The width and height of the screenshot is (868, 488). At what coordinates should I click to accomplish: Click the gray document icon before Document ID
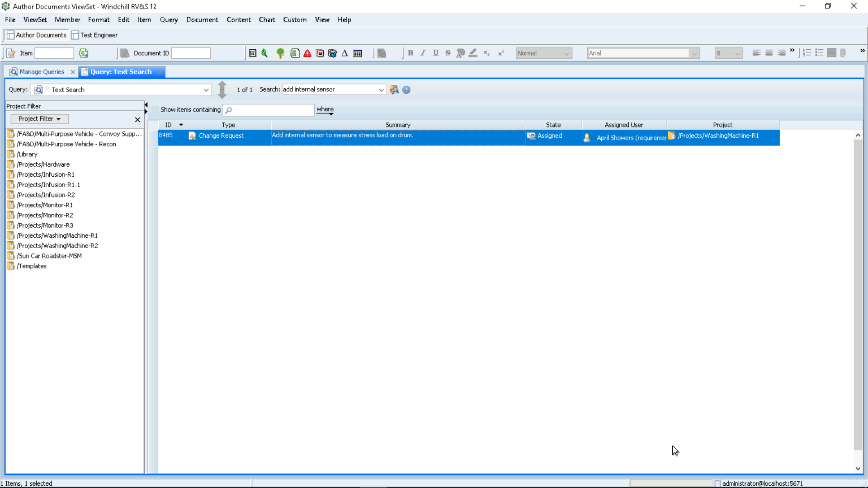(x=125, y=53)
